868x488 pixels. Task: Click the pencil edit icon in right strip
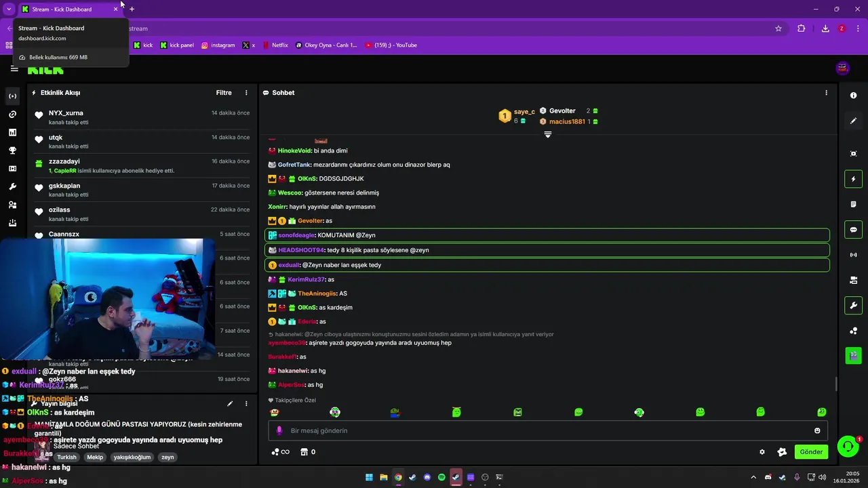coord(853,121)
